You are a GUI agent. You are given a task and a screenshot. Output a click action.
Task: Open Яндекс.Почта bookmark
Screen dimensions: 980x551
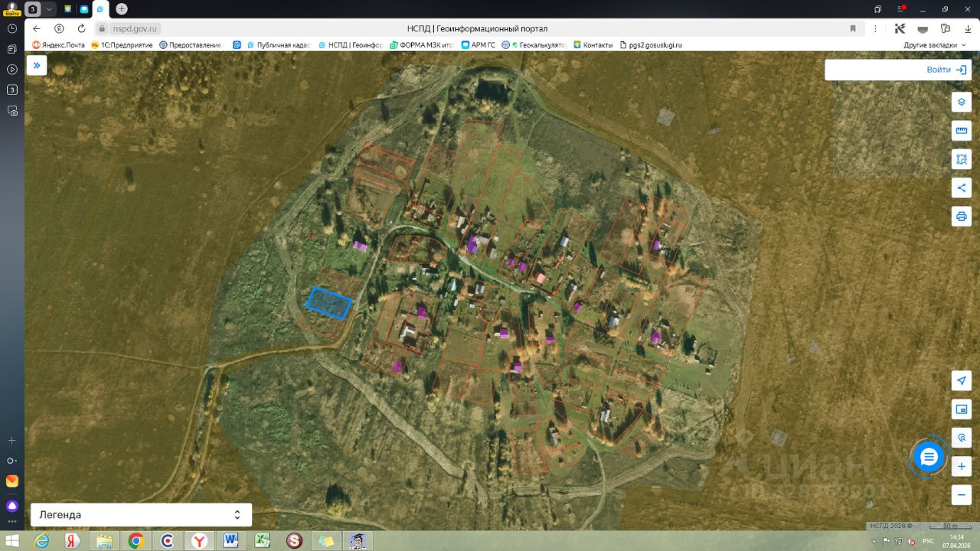point(59,45)
